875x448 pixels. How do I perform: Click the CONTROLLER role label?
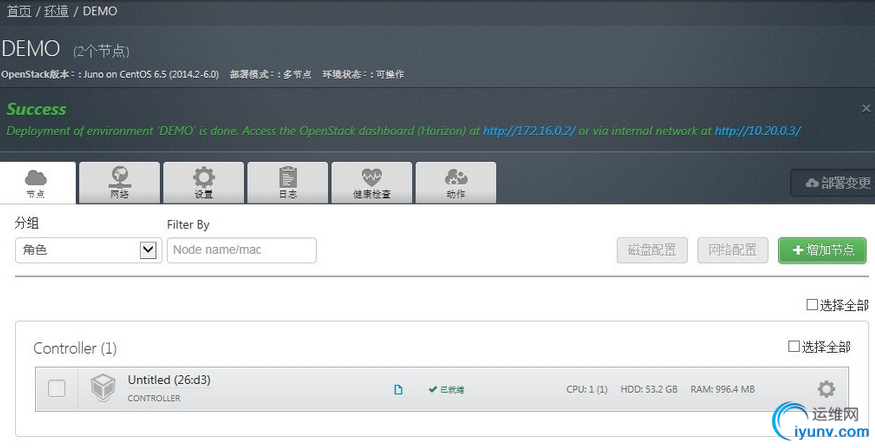coord(154,398)
